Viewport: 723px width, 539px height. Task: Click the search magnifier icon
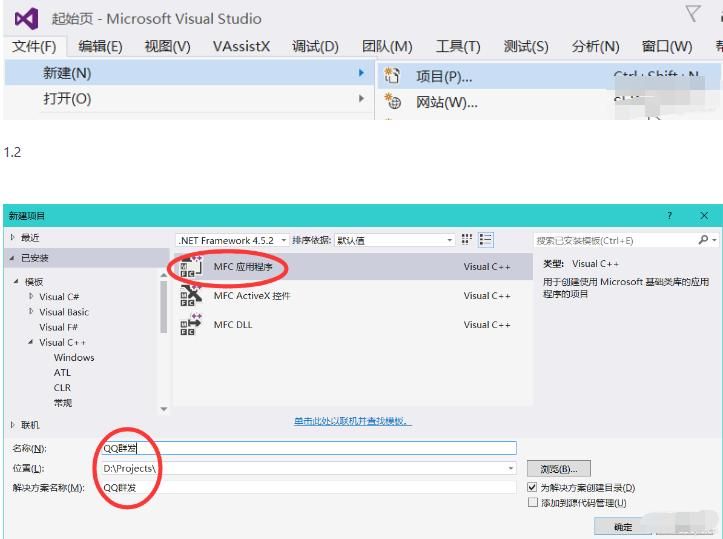pyautogui.click(x=703, y=240)
